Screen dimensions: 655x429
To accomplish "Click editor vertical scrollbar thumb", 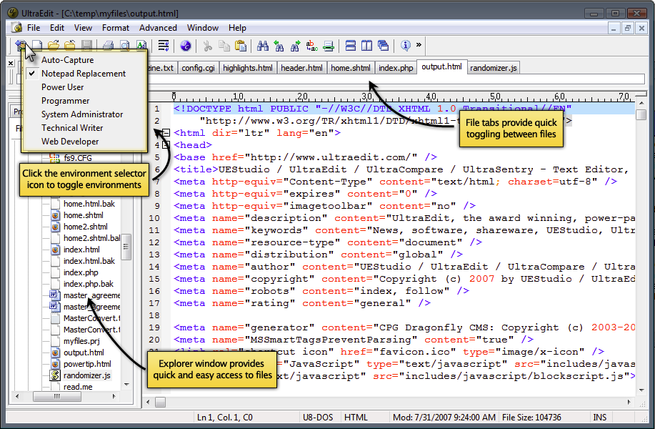I will [x=641, y=115].
